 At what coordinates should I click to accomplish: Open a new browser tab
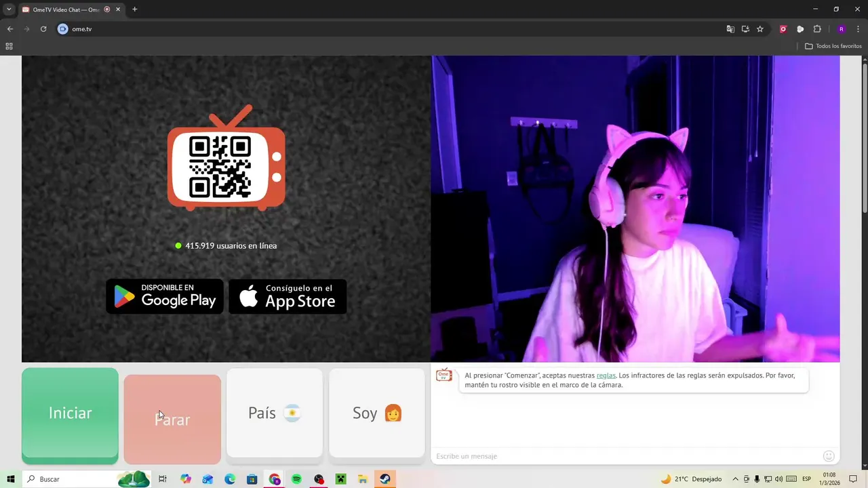click(x=134, y=9)
